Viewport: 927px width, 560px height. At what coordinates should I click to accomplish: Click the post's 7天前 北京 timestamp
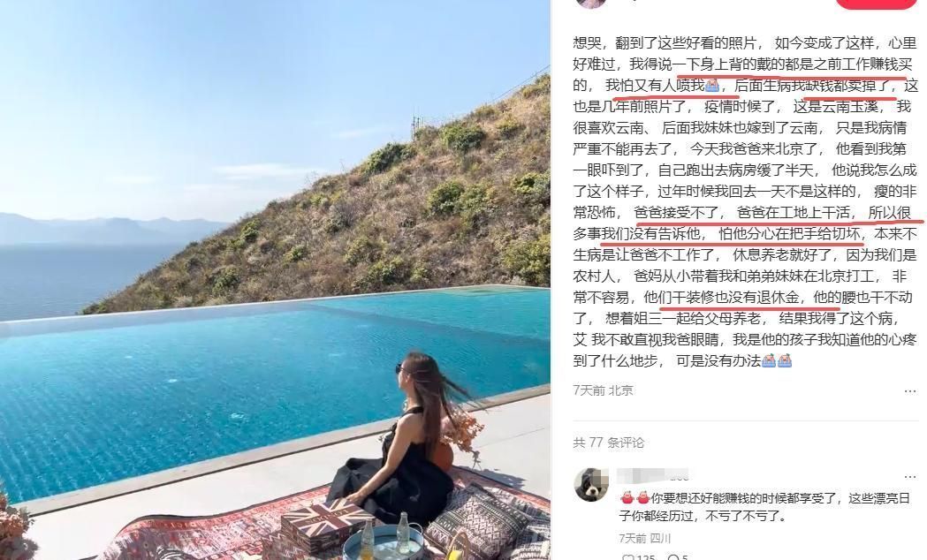603,390
